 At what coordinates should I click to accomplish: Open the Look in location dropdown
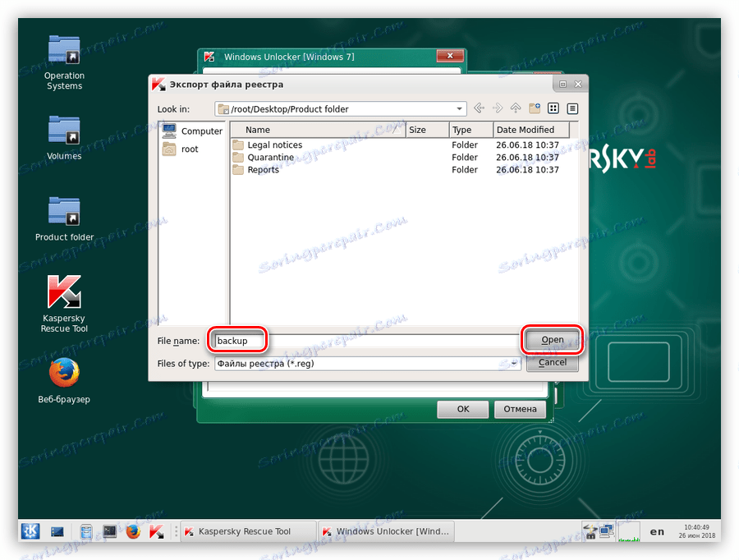coord(458,108)
